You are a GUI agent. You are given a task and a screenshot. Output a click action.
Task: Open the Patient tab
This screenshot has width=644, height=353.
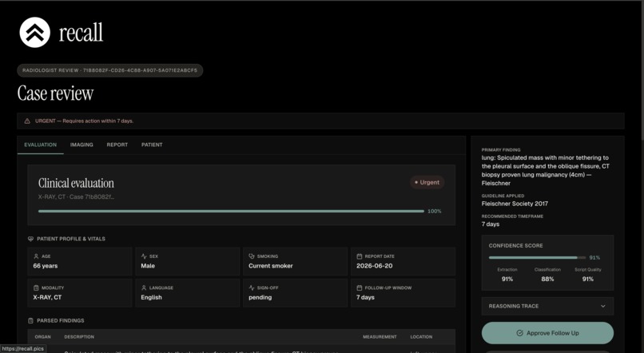[x=152, y=145]
